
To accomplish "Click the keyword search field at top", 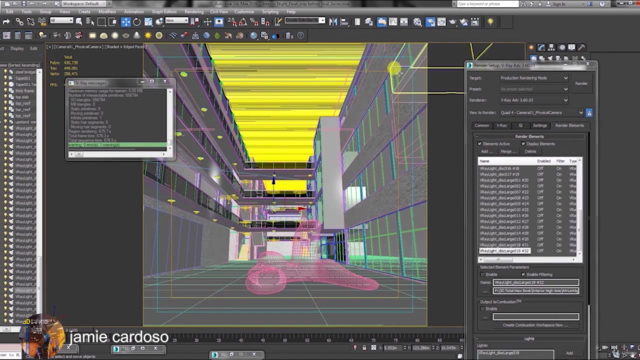I will (487, 4).
